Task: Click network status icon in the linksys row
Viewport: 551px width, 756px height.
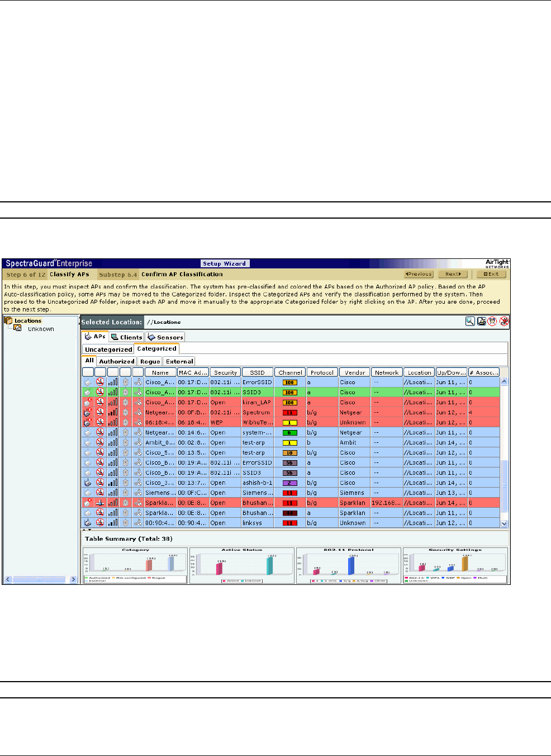Action: pyautogui.click(x=100, y=523)
